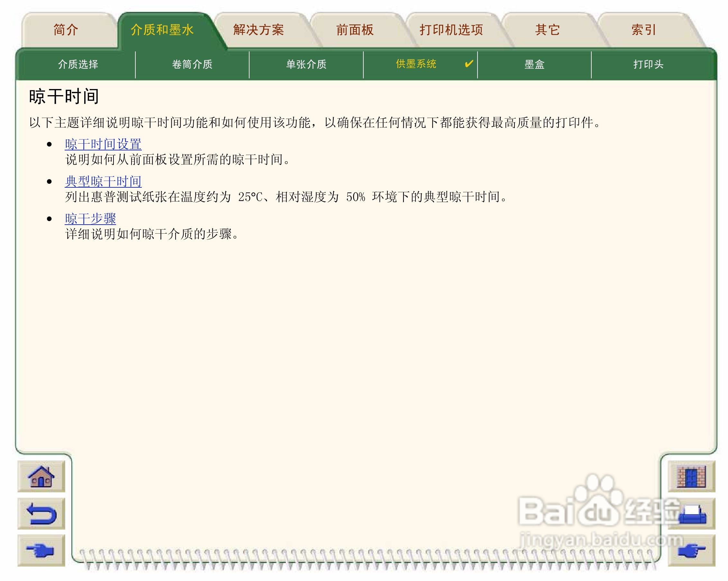Go to the 其它 tab
Screen dimensions: 728x581
(547, 30)
